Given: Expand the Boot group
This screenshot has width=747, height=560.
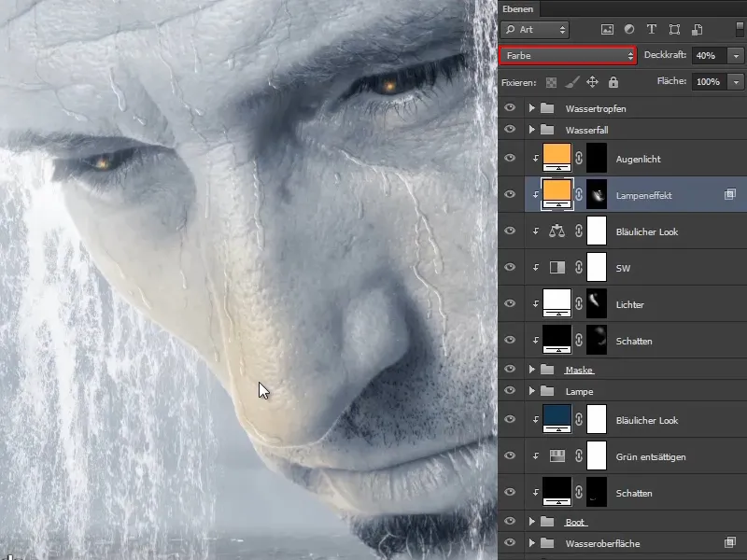Looking at the screenshot, I should (x=531, y=522).
